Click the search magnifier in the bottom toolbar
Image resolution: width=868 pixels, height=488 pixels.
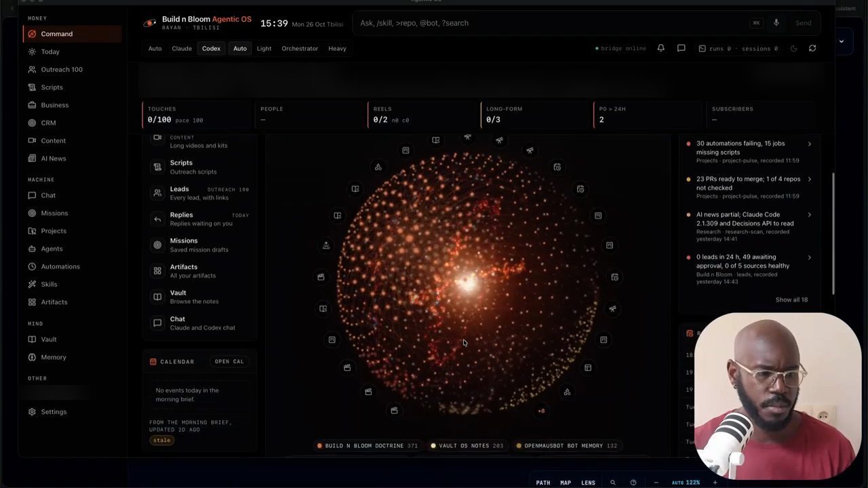pos(613,483)
